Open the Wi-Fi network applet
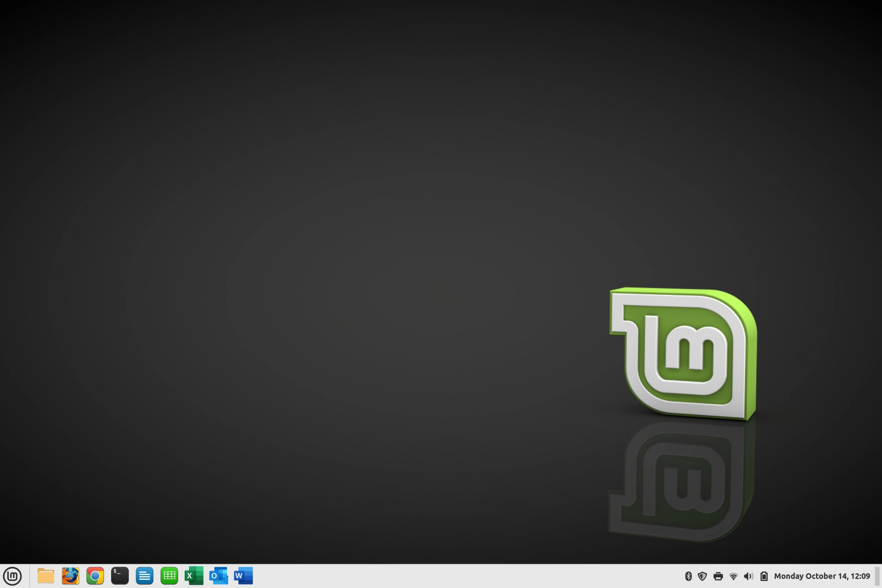This screenshot has width=882, height=588. (733, 576)
